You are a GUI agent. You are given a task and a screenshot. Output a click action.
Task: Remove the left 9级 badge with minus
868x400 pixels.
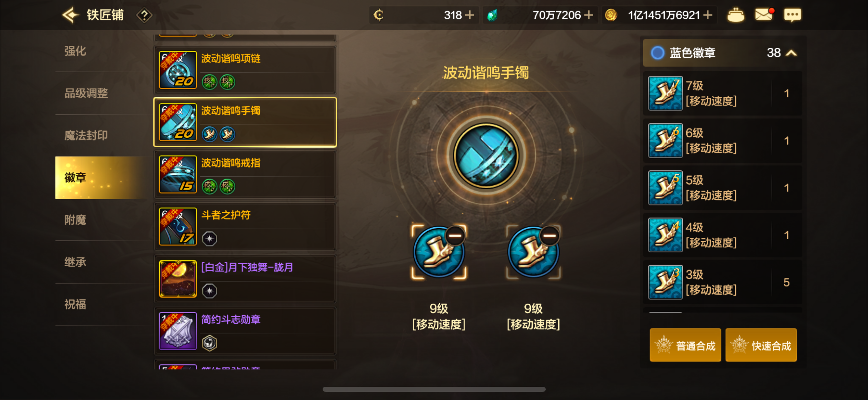455,235
